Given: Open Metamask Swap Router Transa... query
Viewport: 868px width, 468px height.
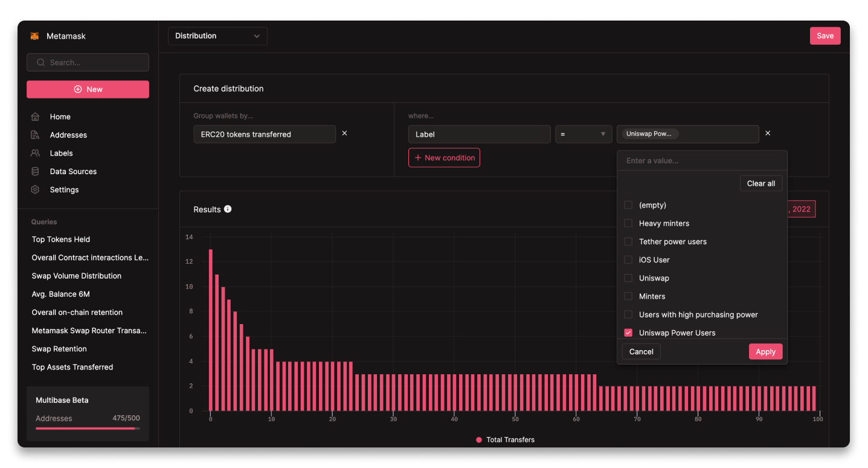Looking at the screenshot, I should (x=89, y=331).
